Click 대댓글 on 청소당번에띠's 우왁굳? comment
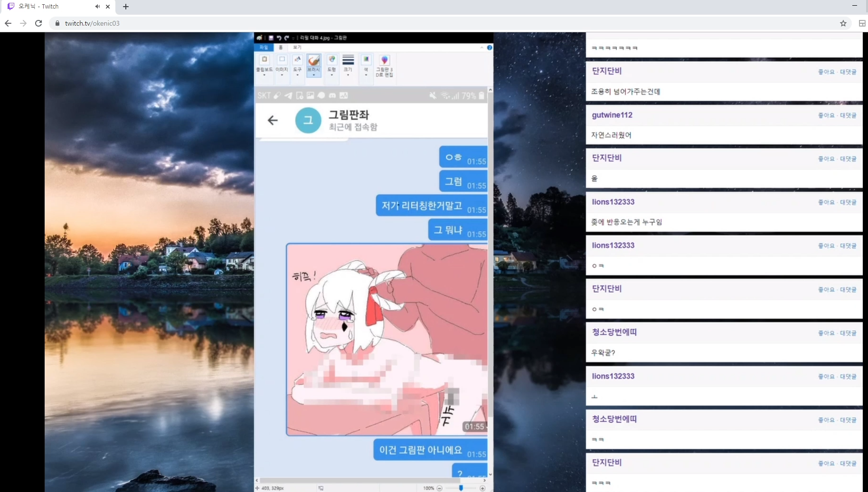This screenshot has height=492, width=868. (848, 333)
